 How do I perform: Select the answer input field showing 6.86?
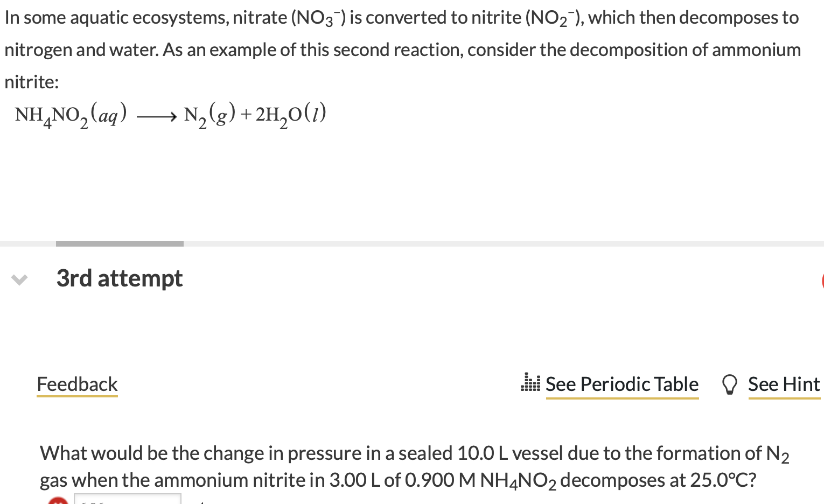(127, 502)
